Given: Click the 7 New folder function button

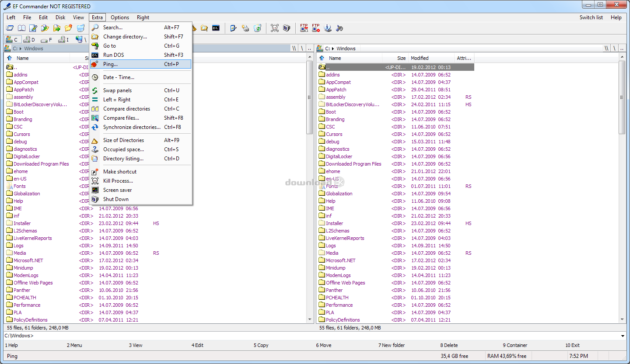Looking at the screenshot, I should [x=392, y=345].
